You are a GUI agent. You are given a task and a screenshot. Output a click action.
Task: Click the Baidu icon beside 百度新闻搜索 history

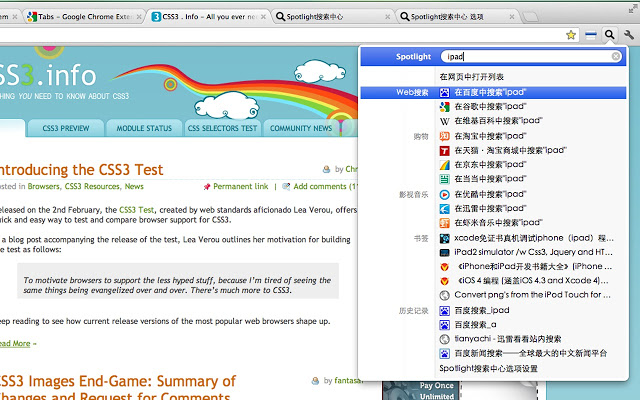(444, 353)
